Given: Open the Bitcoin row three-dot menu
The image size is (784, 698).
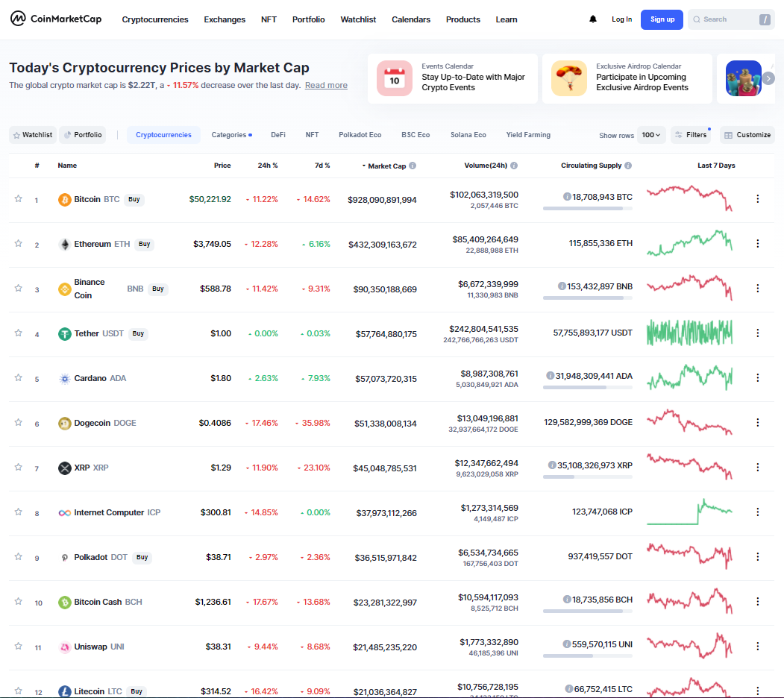Looking at the screenshot, I should 757,199.
